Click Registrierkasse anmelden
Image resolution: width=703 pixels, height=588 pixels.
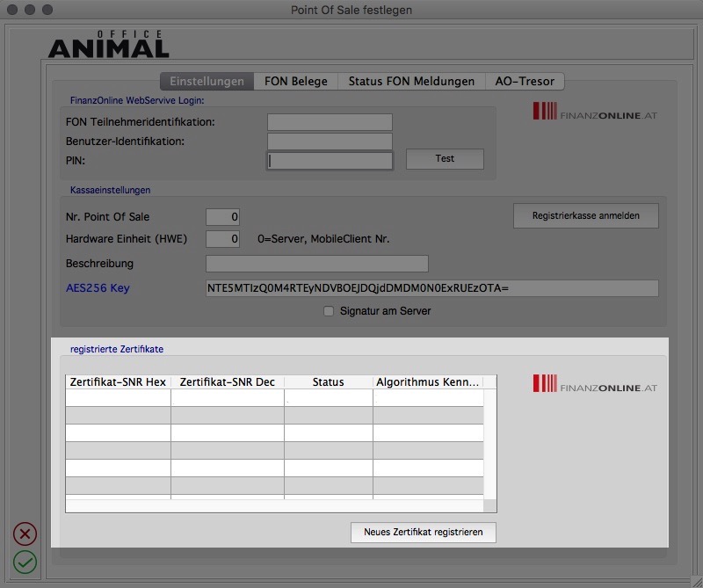[x=584, y=215]
